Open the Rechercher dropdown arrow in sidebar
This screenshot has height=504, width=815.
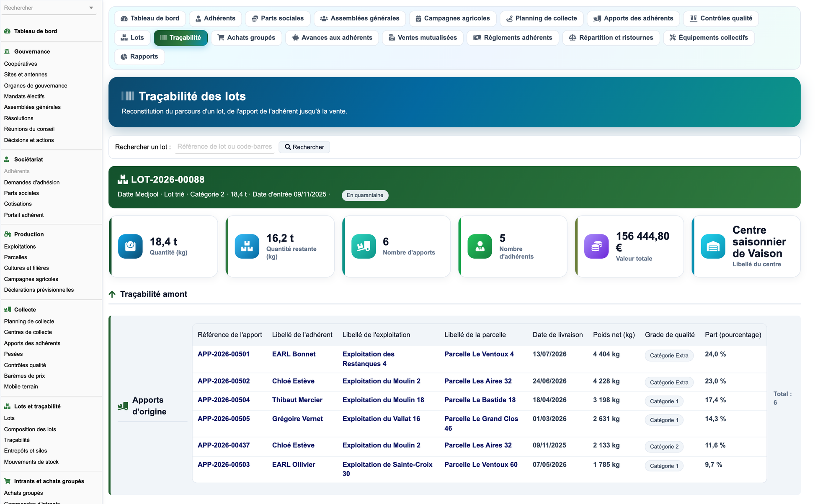coord(91,8)
